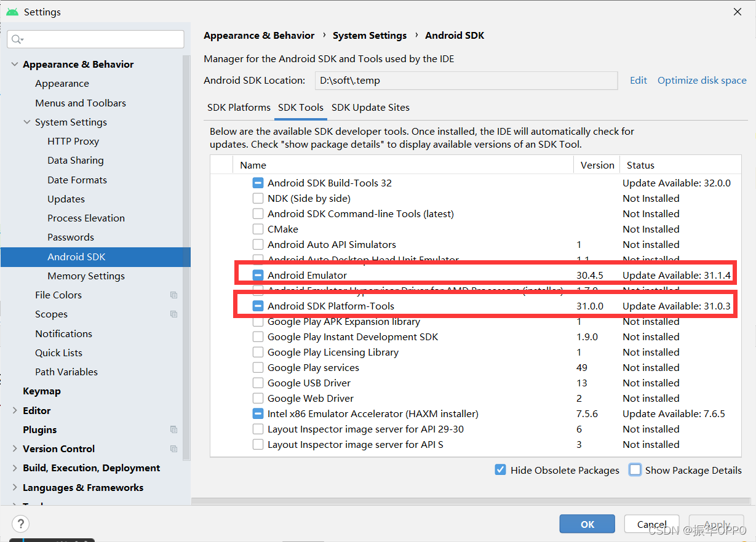756x542 pixels.
Task: Click the project-level icon beside File Colors
Action: tap(174, 295)
